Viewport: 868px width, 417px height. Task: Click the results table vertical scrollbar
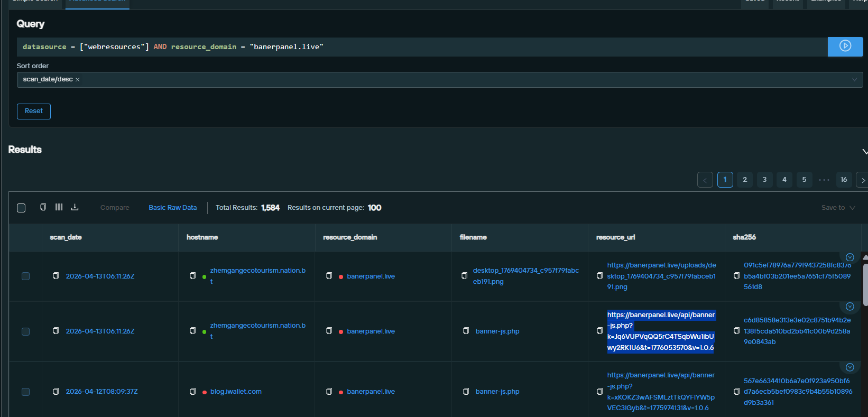click(x=865, y=284)
